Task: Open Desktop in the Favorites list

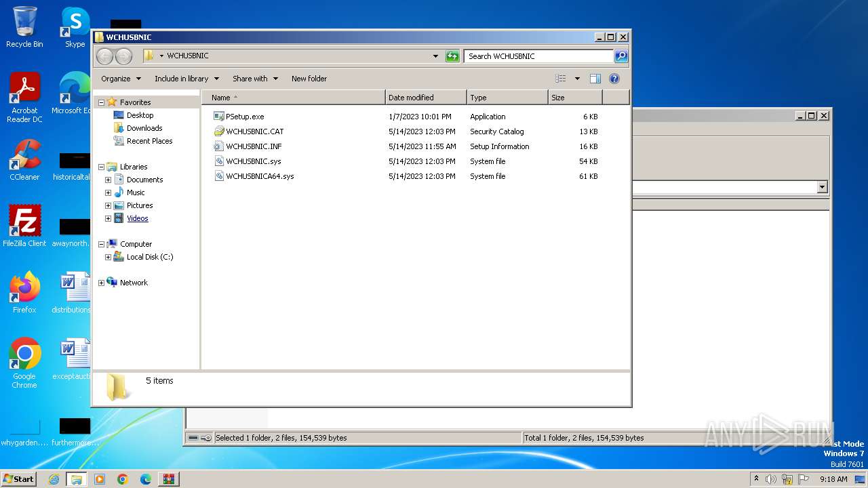Action: coord(134,115)
